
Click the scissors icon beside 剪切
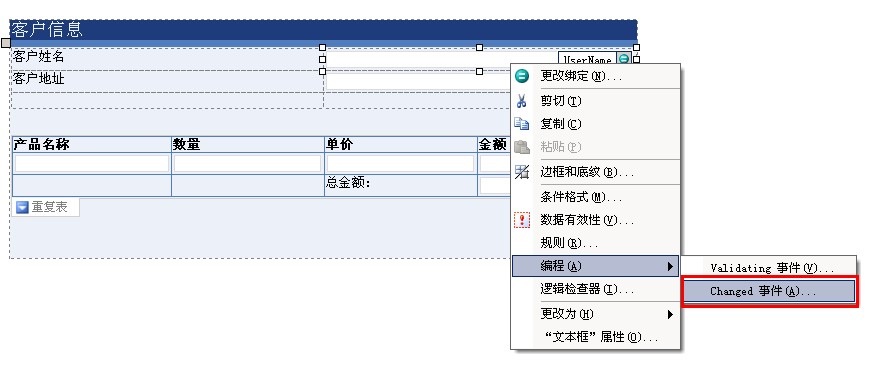522,101
